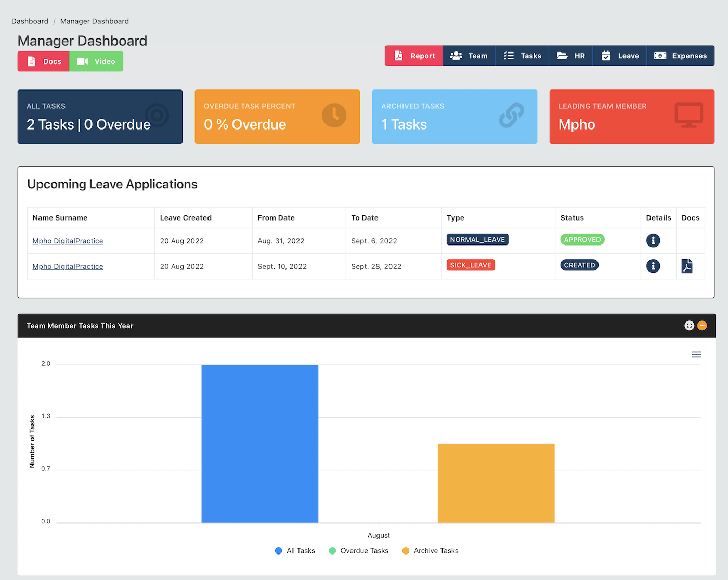Screen dimensions: 728x580
Task: Click the Docs button
Action: [x=43, y=61]
